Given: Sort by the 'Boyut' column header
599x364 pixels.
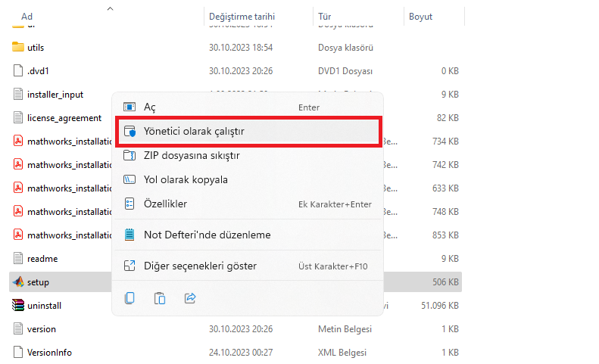Looking at the screenshot, I should (420, 16).
